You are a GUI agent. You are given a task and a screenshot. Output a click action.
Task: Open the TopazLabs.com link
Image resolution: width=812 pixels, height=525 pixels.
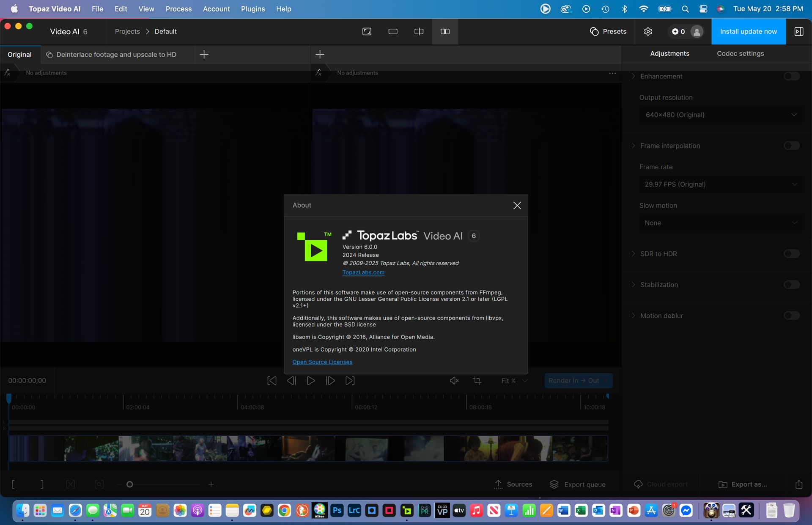click(x=363, y=272)
